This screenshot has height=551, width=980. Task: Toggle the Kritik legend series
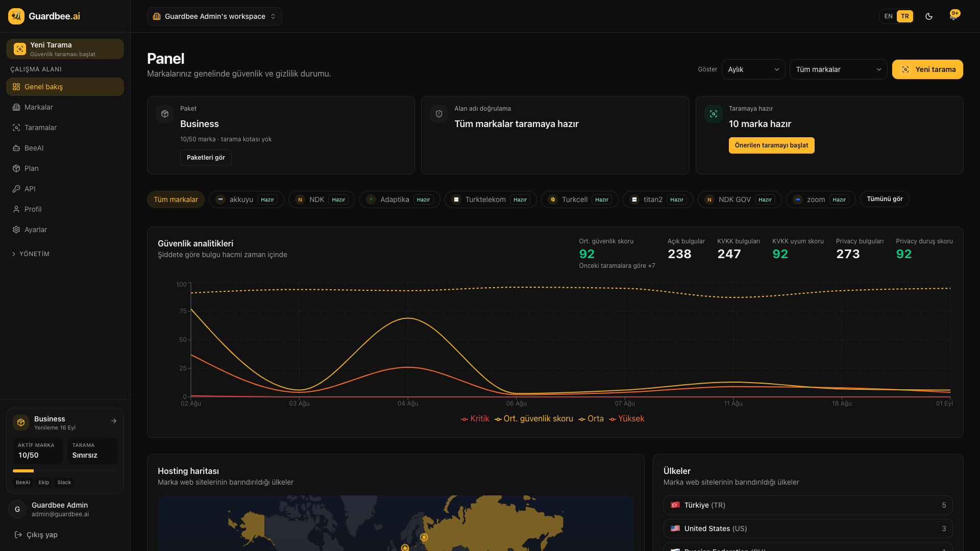click(475, 419)
